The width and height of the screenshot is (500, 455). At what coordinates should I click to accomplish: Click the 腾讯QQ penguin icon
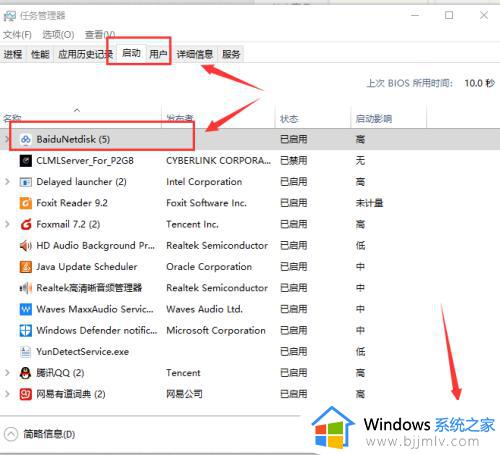tap(26, 373)
